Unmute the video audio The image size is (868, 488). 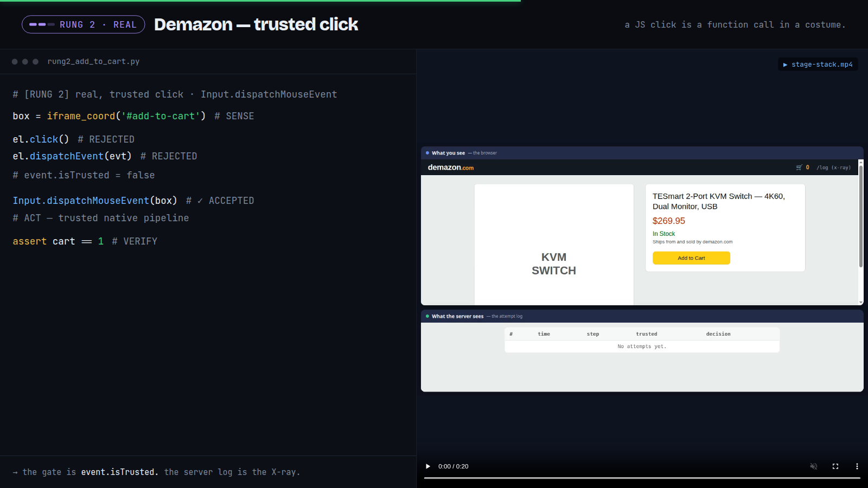814,466
